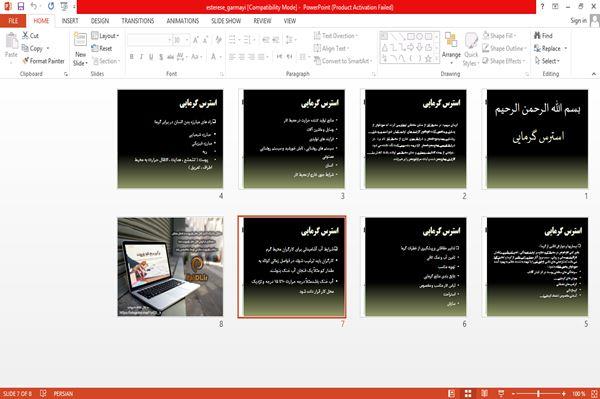This screenshot has width=600, height=399.
Task: Decrease font size with smaller A
Action: (x=205, y=40)
